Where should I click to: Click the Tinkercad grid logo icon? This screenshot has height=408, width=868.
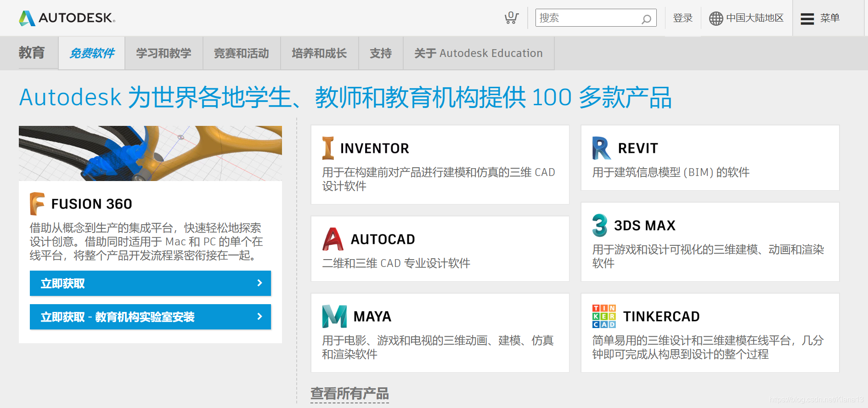pyautogui.click(x=604, y=316)
